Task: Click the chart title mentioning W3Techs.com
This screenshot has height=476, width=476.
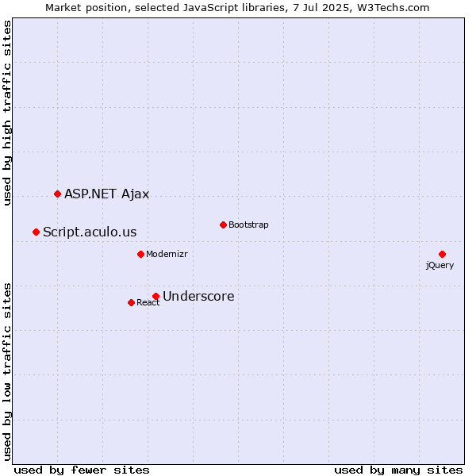Action: [237, 8]
